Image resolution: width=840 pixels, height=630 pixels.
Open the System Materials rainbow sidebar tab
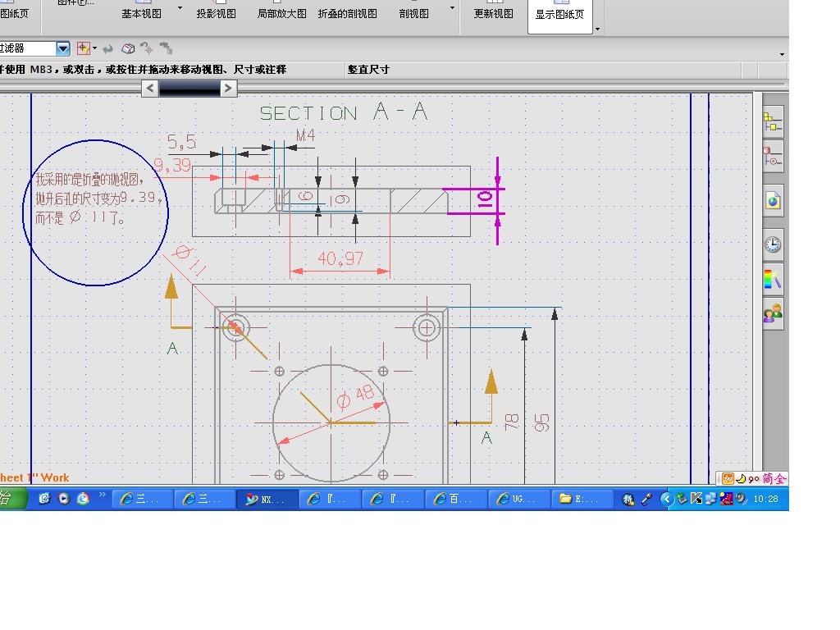tap(773, 279)
